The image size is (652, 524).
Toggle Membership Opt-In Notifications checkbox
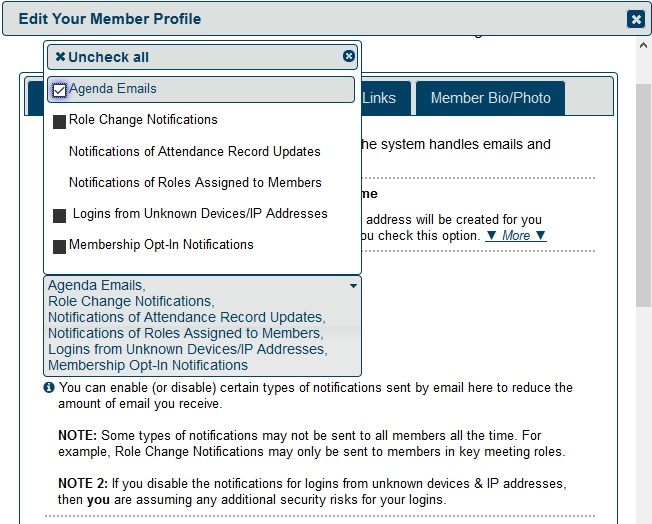point(59,247)
